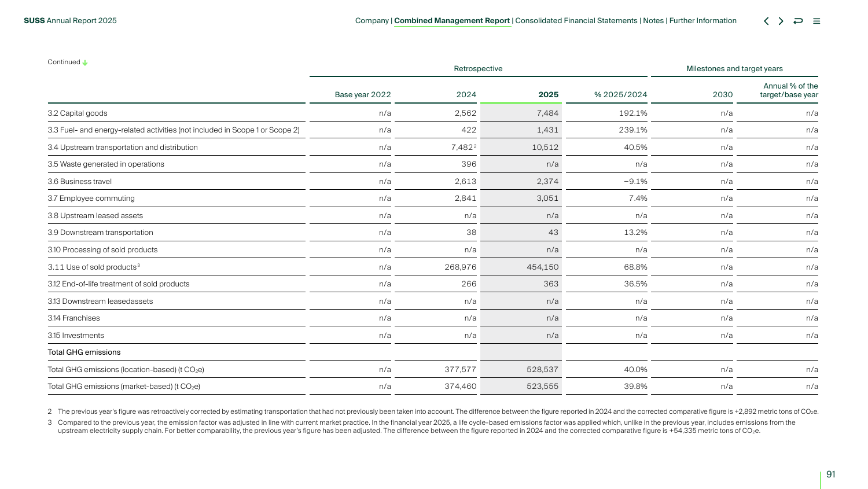
Task: Go to the next page arrow
Action: click(781, 21)
